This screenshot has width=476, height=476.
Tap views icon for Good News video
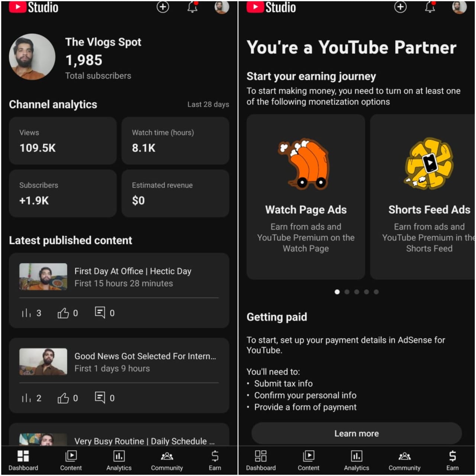coord(26,398)
